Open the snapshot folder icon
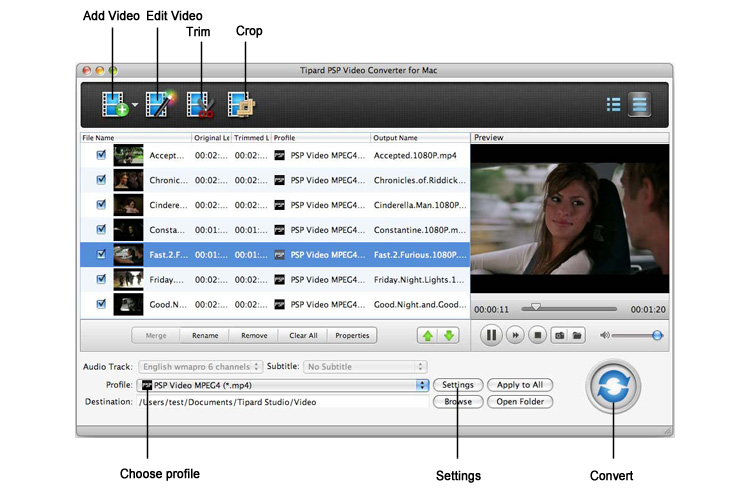The width and height of the screenshot is (750, 500). (577, 335)
